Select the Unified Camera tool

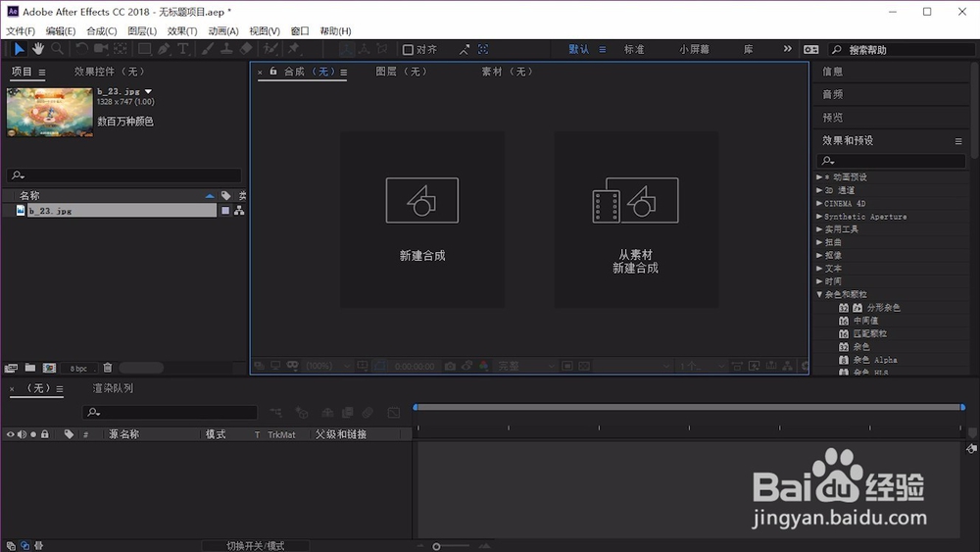coord(101,49)
